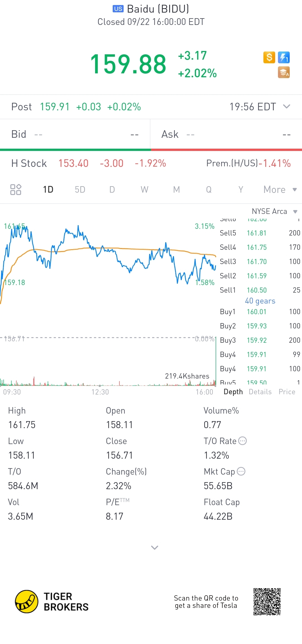
Task: Tap the orange dollar sign icon
Action: pyautogui.click(x=269, y=57)
